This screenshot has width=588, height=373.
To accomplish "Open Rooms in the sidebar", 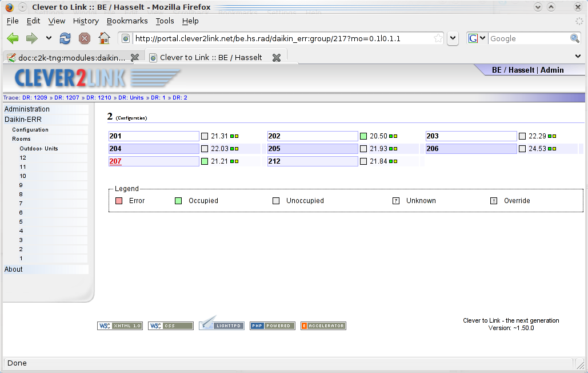I will (21, 139).
